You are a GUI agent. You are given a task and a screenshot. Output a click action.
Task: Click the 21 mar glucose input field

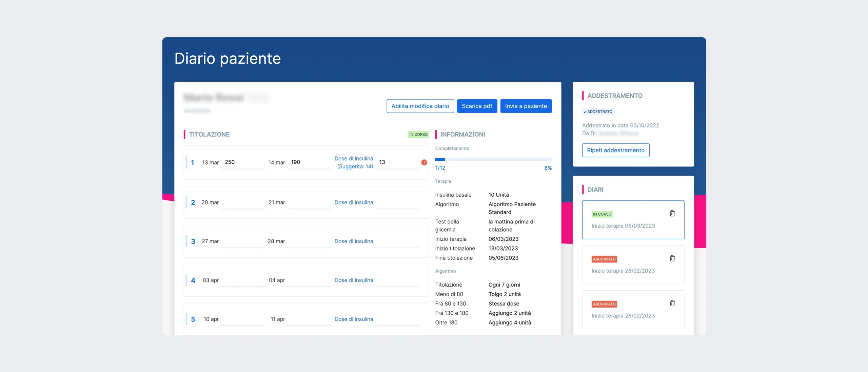click(309, 202)
